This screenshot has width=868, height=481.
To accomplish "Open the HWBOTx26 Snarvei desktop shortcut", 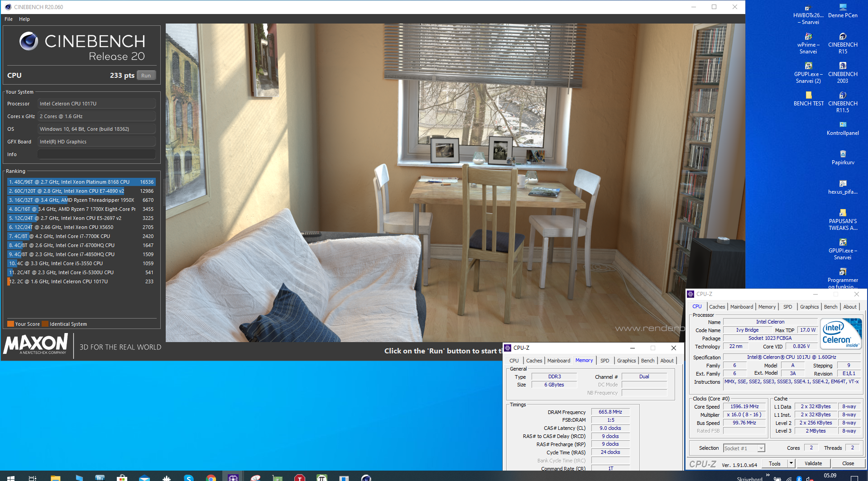I will tap(808, 14).
